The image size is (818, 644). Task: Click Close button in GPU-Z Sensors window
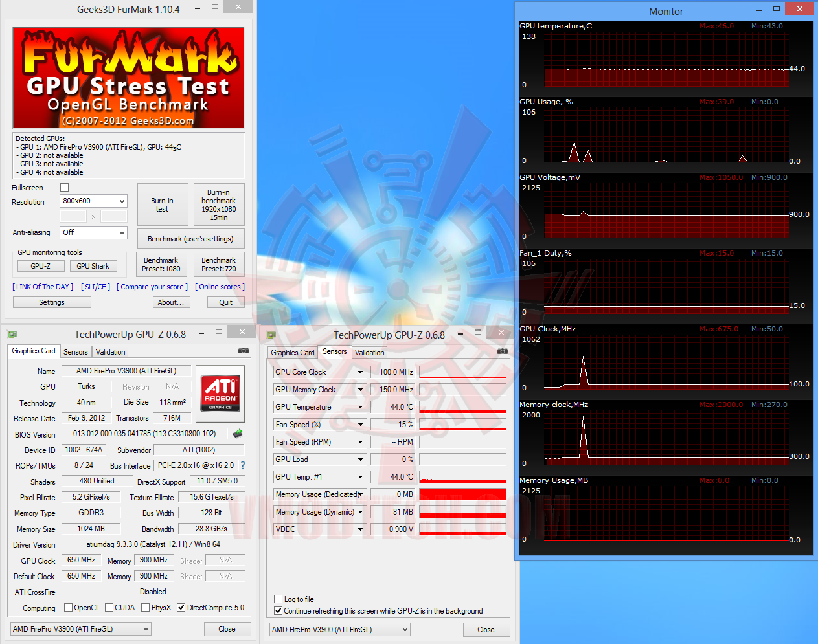486,630
